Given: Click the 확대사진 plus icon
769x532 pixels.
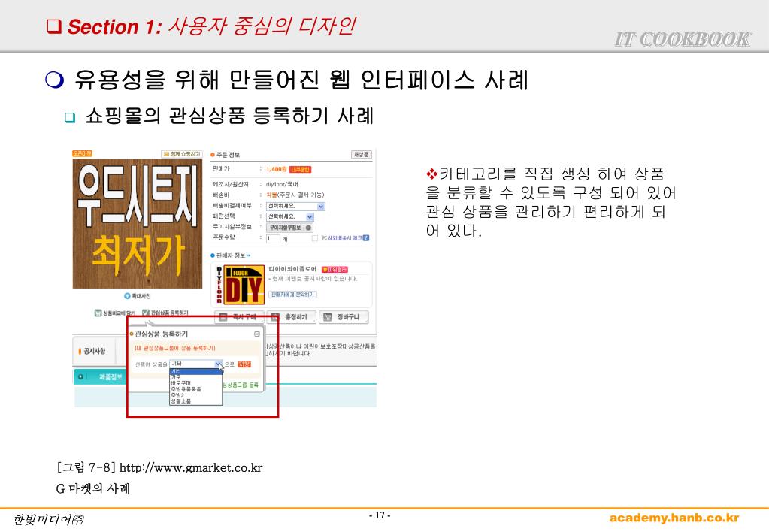Looking at the screenshot, I should point(127,296).
